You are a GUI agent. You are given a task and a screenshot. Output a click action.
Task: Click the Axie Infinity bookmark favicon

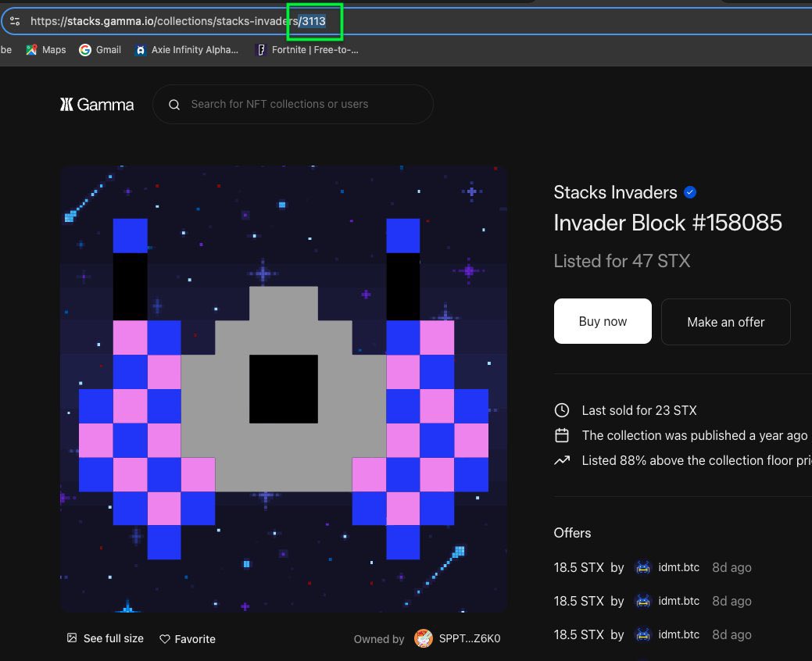pos(140,50)
